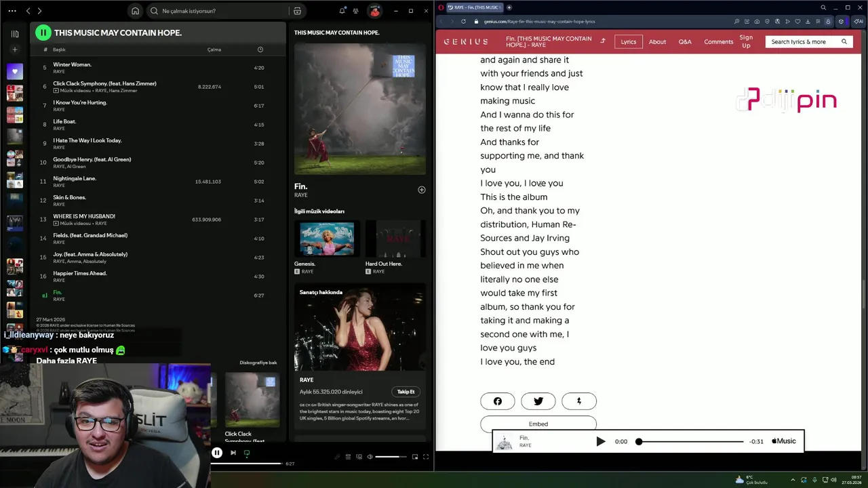Adjust the Spotify volume slider
This screenshot has width=868, height=488.
pos(391,457)
